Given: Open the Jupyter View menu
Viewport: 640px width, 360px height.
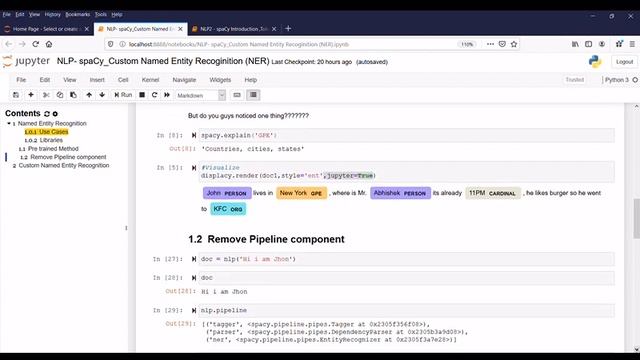Looking at the screenshot, I should [70, 80].
